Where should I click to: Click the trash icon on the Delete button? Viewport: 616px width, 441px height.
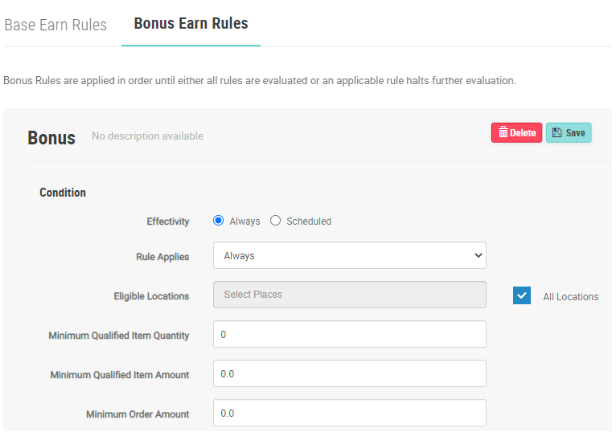click(501, 133)
